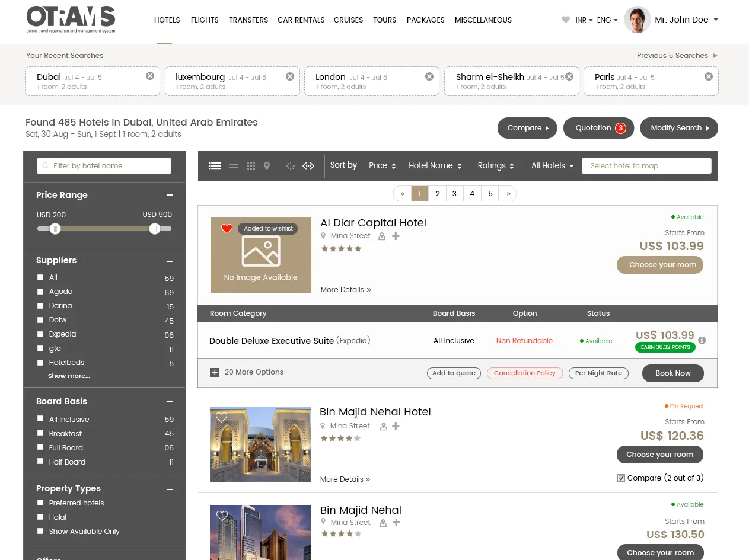Image resolution: width=749 pixels, height=560 pixels.
Task: Check the All Inclusive board basis checkbox
Action: pyautogui.click(x=40, y=418)
